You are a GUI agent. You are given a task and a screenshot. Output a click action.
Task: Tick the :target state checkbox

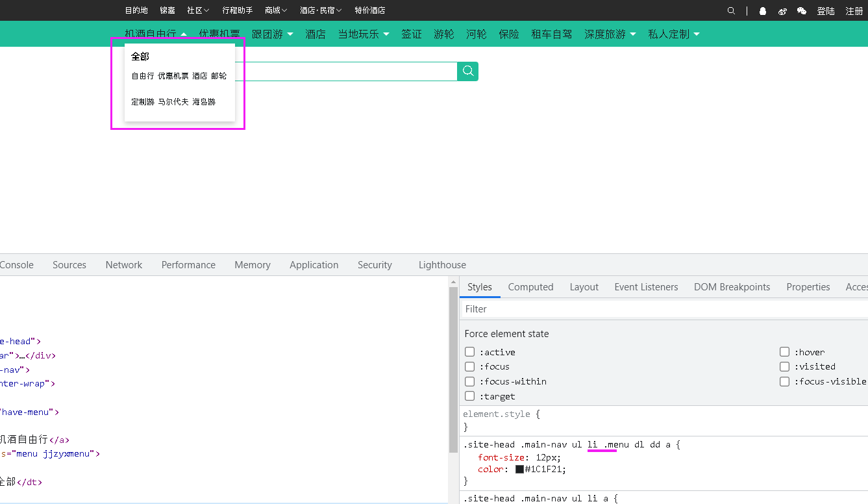470,396
